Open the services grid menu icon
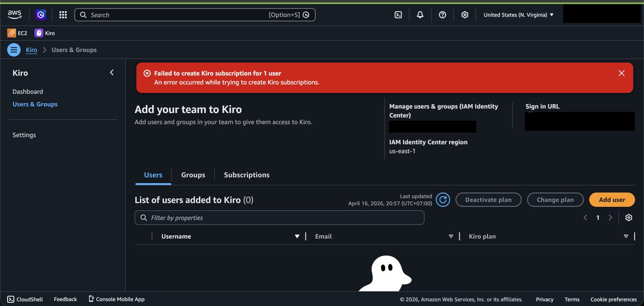 click(63, 15)
